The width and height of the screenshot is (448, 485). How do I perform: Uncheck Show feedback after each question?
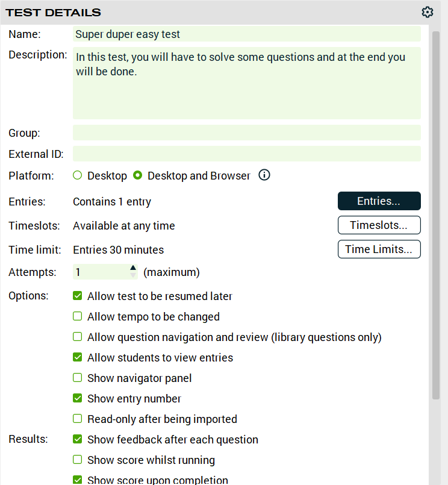[x=77, y=440]
